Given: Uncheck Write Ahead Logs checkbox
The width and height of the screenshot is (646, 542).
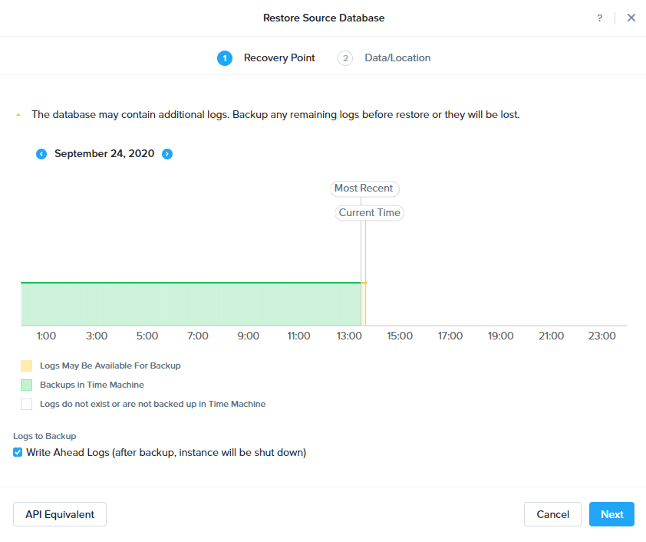Looking at the screenshot, I should point(17,453).
